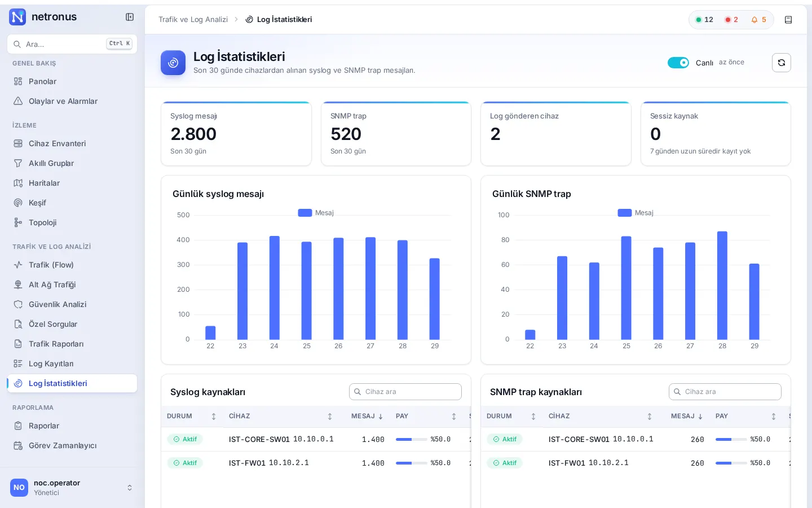Click the Alt Ağ Trafiği icon
Screen dimensions: 812x508
coord(18,284)
